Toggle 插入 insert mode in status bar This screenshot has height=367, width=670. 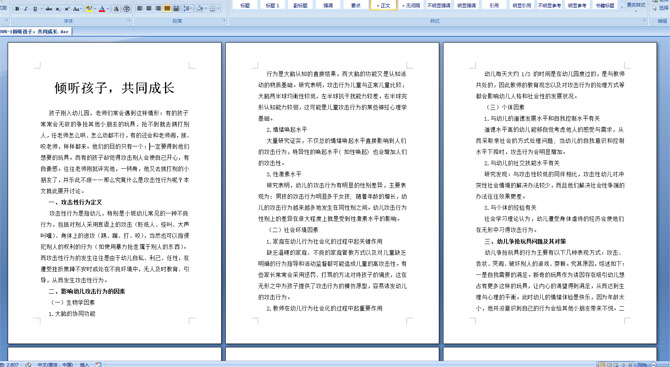84,364
